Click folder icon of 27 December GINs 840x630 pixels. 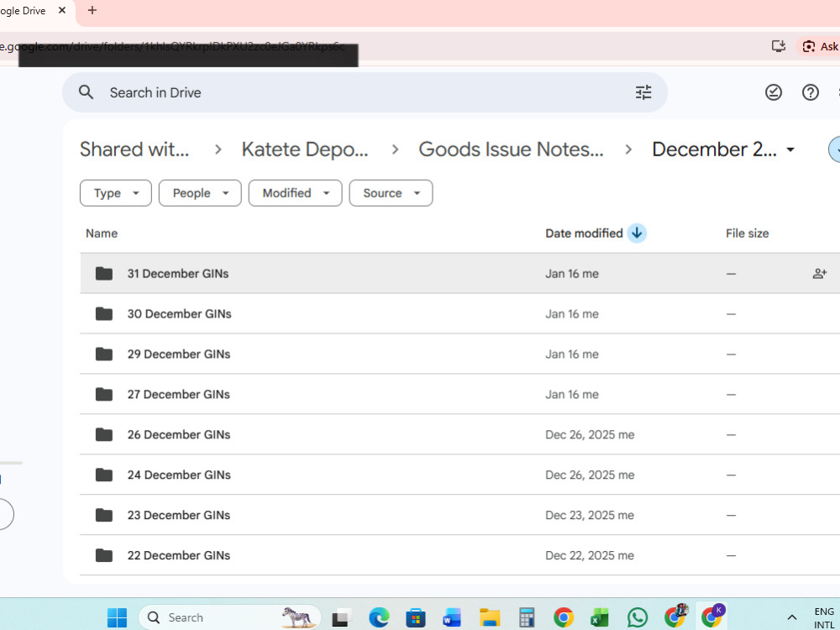tap(104, 394)
